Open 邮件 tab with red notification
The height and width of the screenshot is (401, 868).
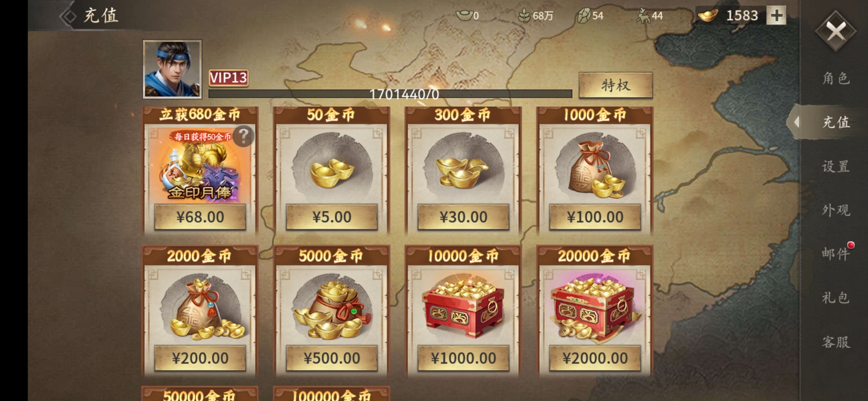point(836,254)
